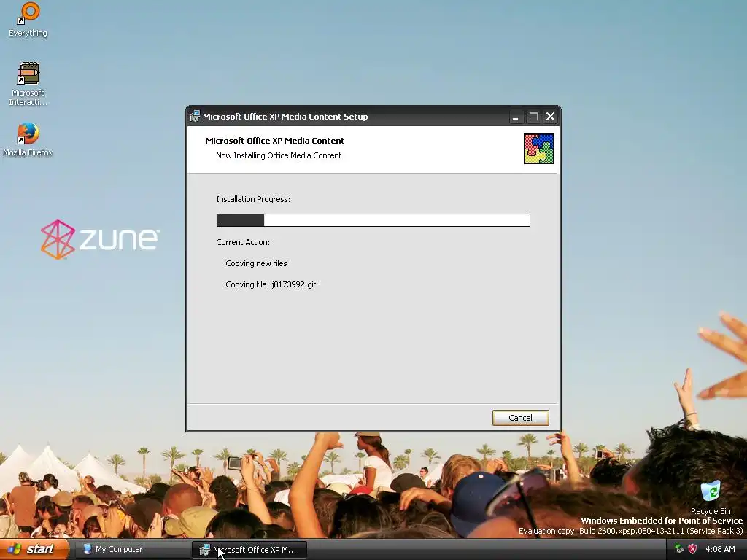The image size is (747, 560).
Task: Click the setup window title bar text
Action: coord(285,117)
